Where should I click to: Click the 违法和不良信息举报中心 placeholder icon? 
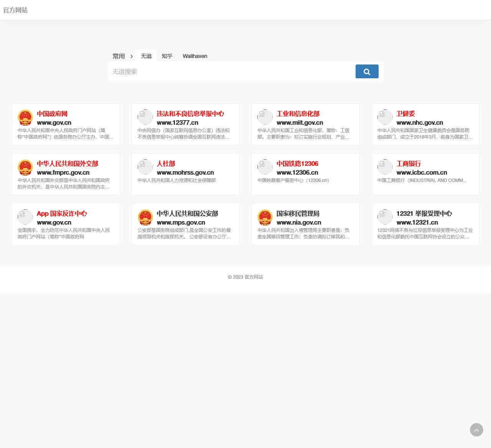point(145,117)
